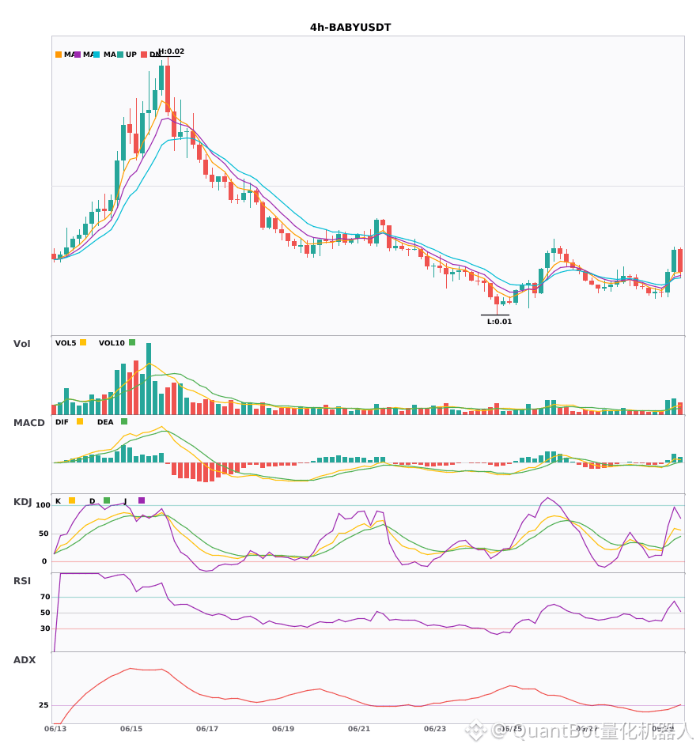Viewport: 700px width, 751px height.
Task: Select the MACD panel label
Action: [28, 422]
